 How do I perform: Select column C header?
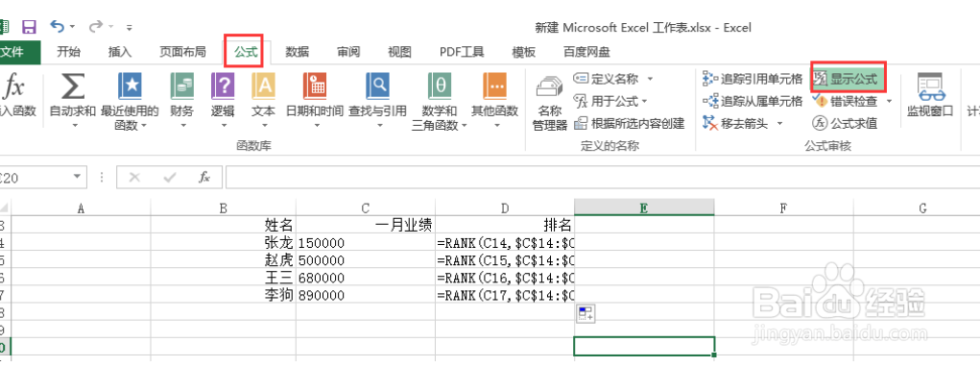pos(366,208)
